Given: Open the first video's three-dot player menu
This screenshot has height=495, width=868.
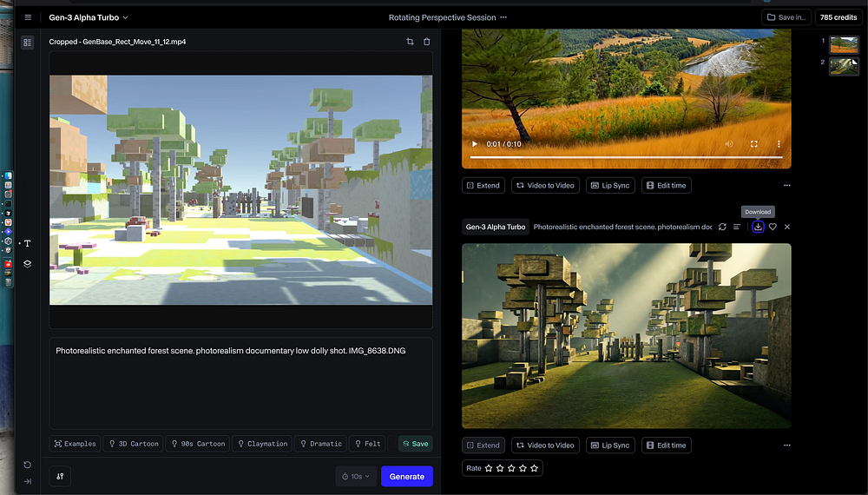Looking at the screenshot, I should (x=779, y=144).
